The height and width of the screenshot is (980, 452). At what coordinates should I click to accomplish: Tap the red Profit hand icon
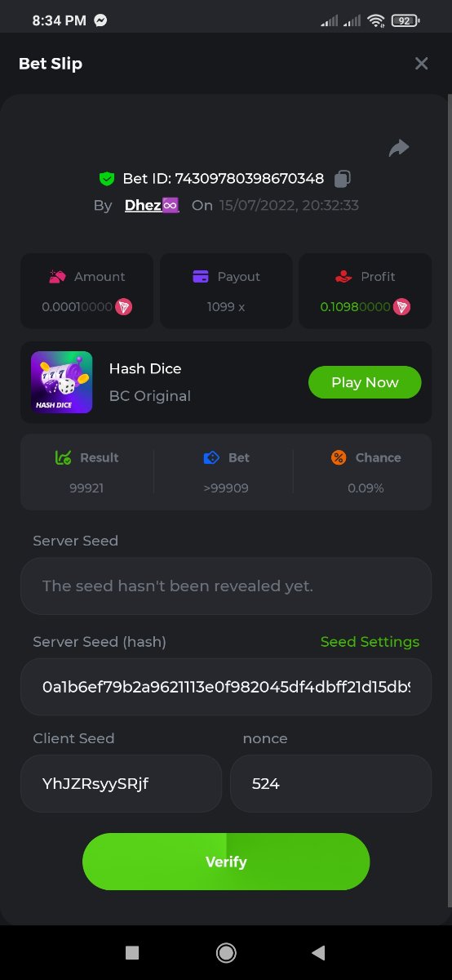point(343,277)
